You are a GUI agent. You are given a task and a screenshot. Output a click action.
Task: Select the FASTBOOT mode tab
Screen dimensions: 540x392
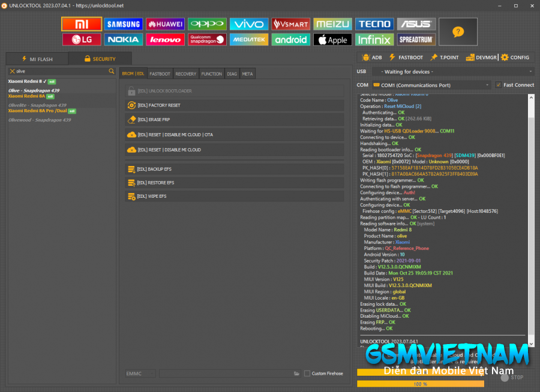tap(160, 74)
